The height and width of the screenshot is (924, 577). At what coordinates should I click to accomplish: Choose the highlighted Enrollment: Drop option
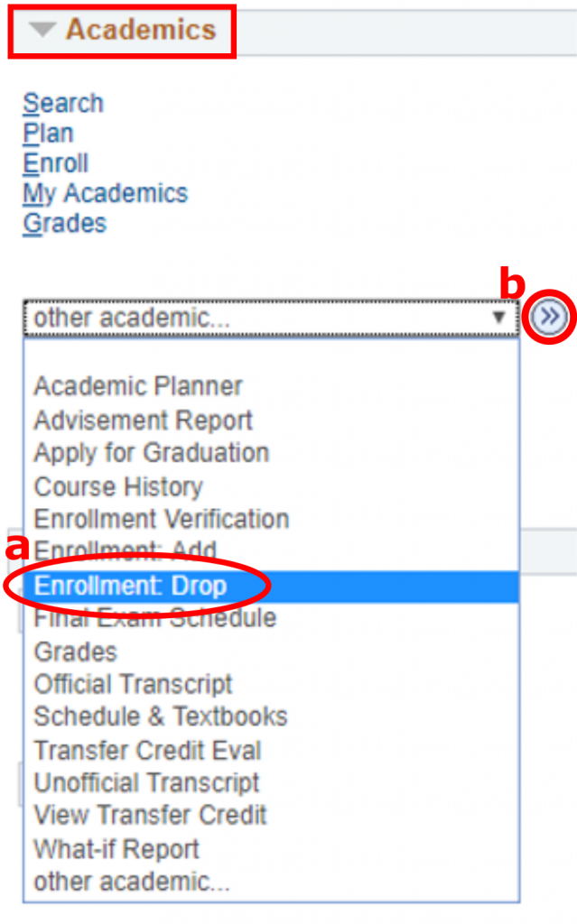[130, 586]
